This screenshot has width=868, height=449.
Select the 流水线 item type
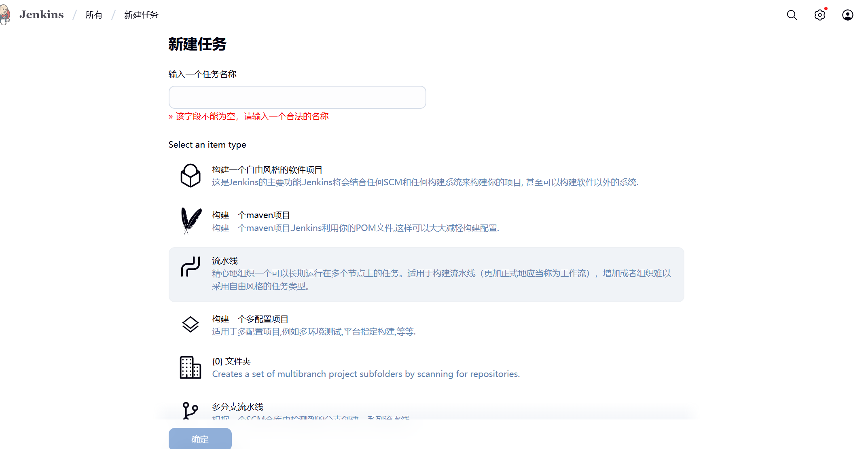click(225, 261)
